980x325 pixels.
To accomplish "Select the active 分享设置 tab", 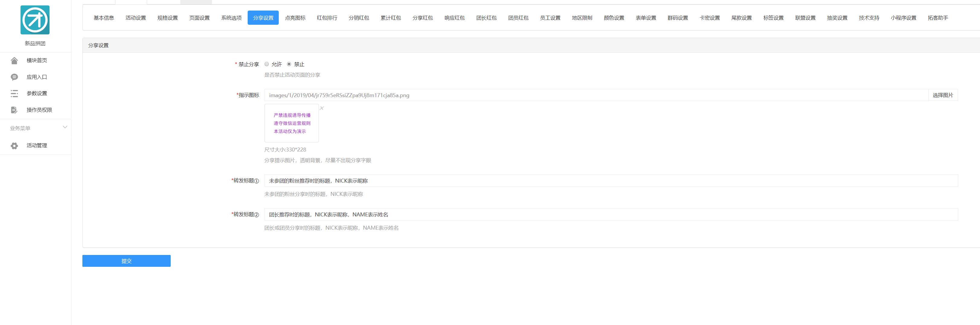I will pyautogui.click(x=263, y=18).
